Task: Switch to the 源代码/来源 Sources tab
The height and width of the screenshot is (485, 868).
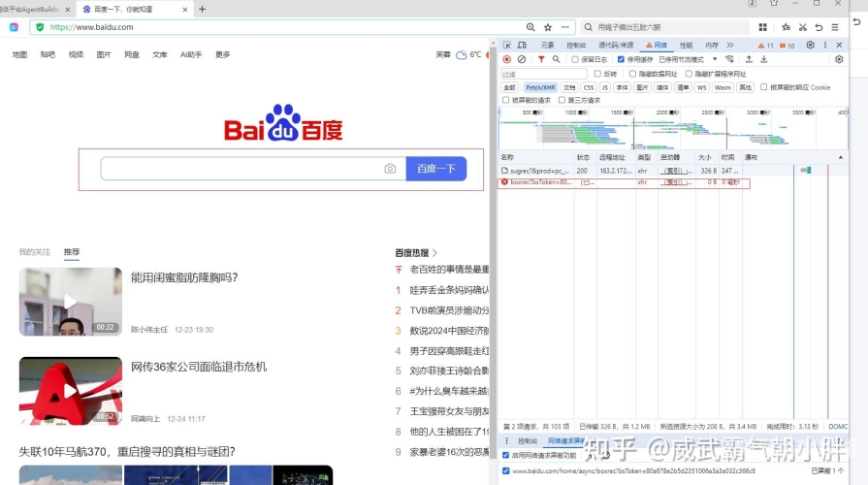Action: 616,46
